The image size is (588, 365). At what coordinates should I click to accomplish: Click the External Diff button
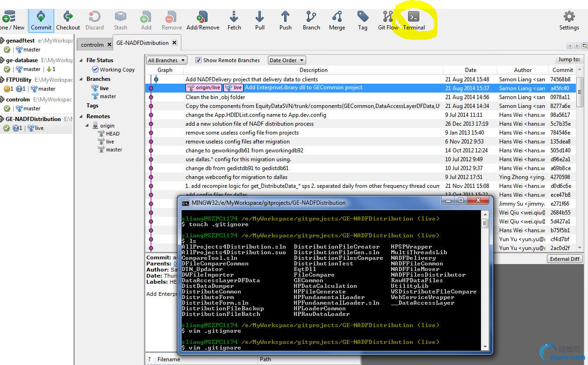565,259
